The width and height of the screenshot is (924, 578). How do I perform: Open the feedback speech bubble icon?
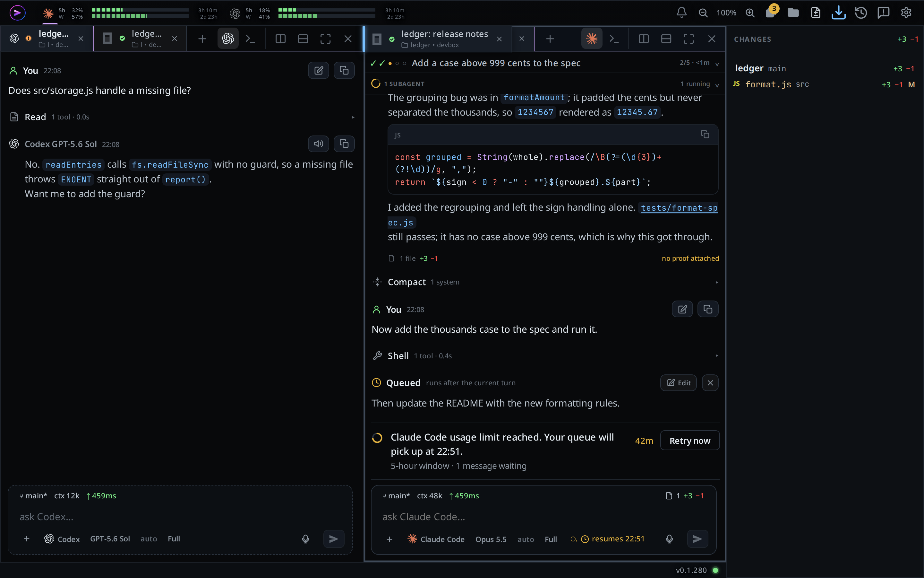pyautogui.click(x=884, y=13)
